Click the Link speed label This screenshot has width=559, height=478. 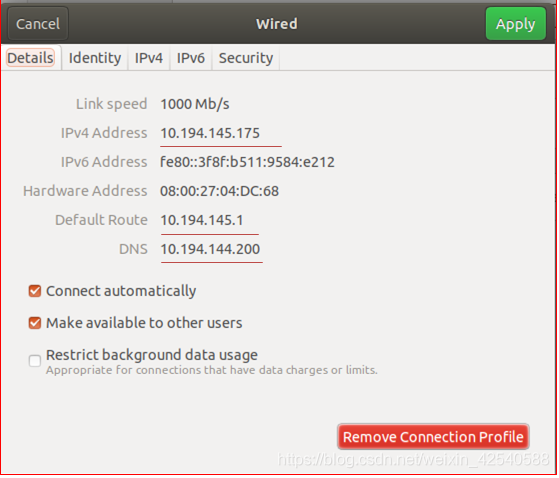112,104
